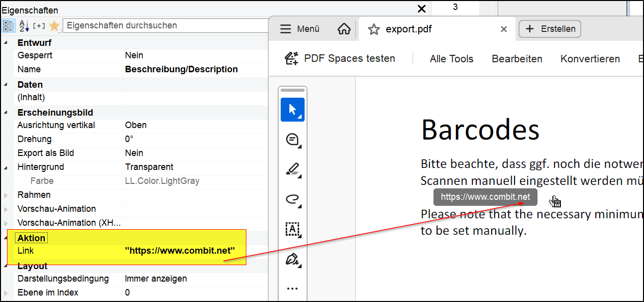Pick the highlighter pen tool
The width and height of the screenshot is (644, 302).
292,170
